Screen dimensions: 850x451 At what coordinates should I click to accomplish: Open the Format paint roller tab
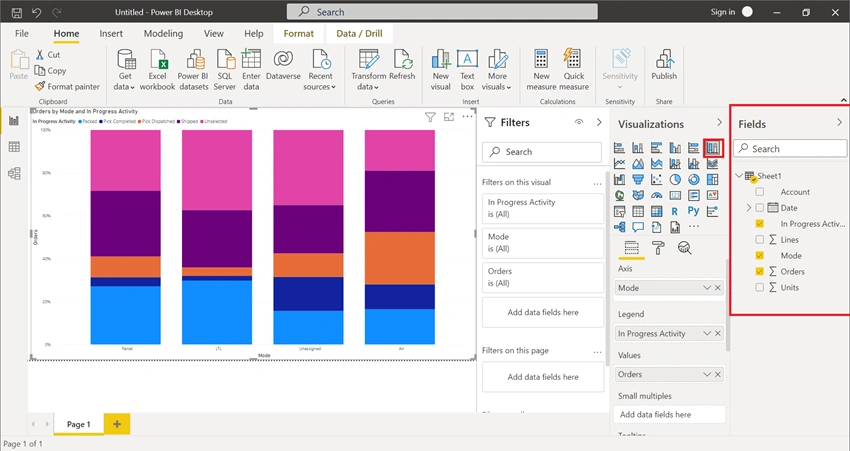tap(658, 248)
